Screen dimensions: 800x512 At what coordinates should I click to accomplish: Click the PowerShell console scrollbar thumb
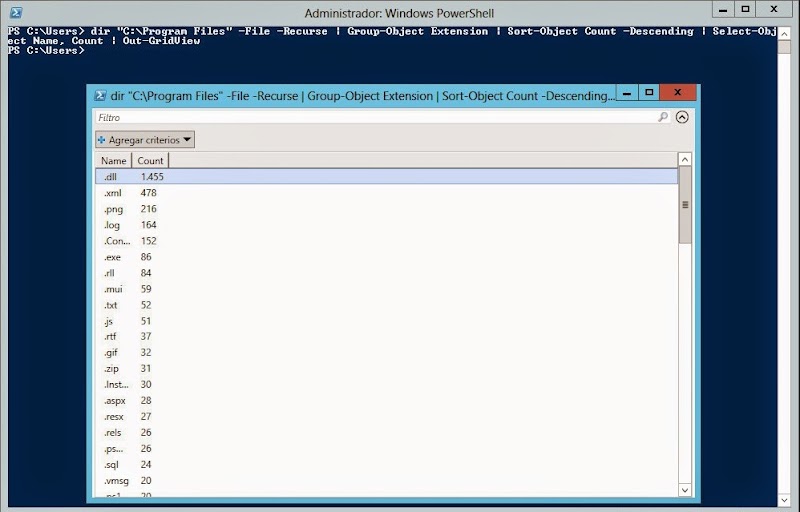coord(784,47)
